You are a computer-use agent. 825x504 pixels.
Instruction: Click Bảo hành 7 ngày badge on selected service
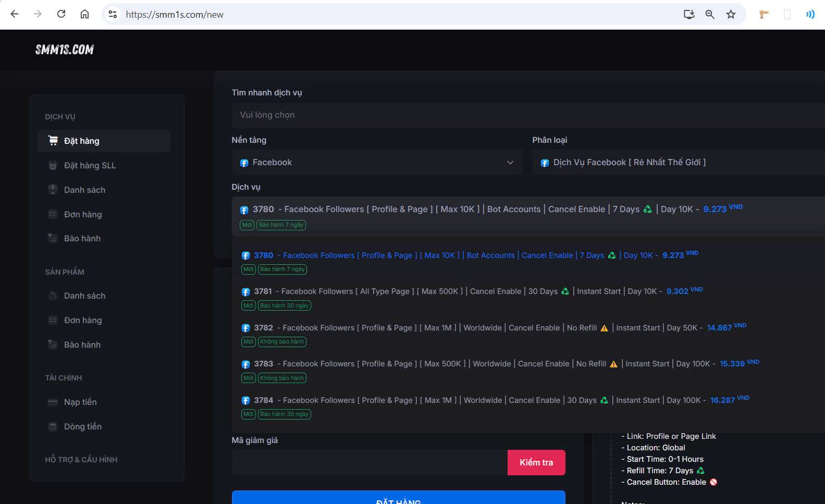click(281, 225)
